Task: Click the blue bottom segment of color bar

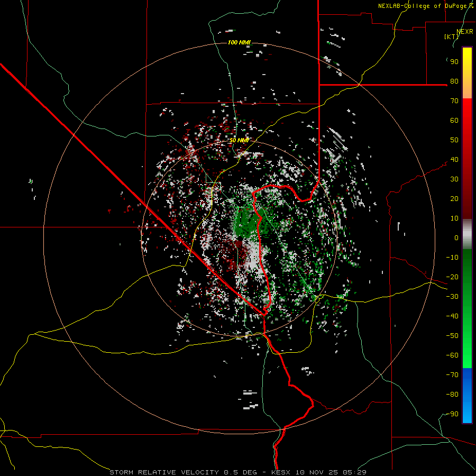Action: click(x=467, y=395)
